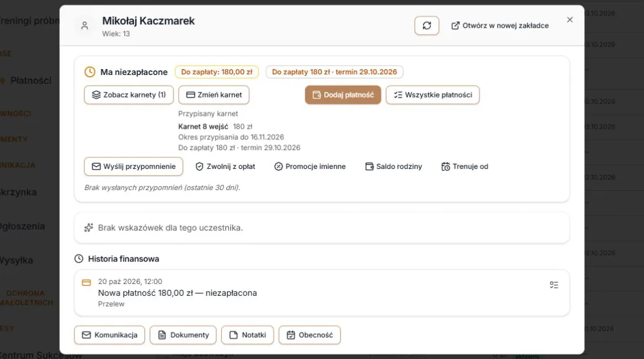Click the badge with termin 29.10.2026
Viewport: 644px width, 359px height.
click(334, 72)
